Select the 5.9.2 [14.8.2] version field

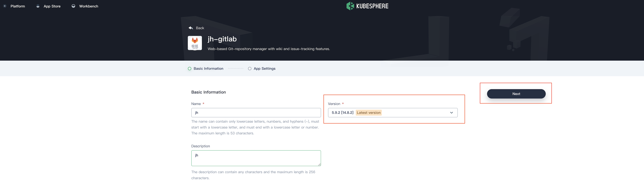(392, 113)
